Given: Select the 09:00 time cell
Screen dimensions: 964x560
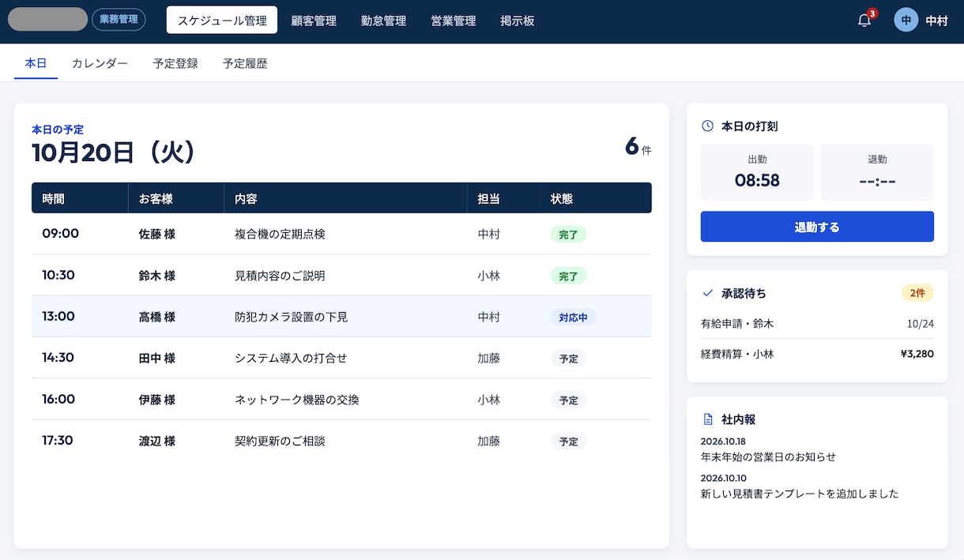Looking at the screenshot, I should point(61,234).
